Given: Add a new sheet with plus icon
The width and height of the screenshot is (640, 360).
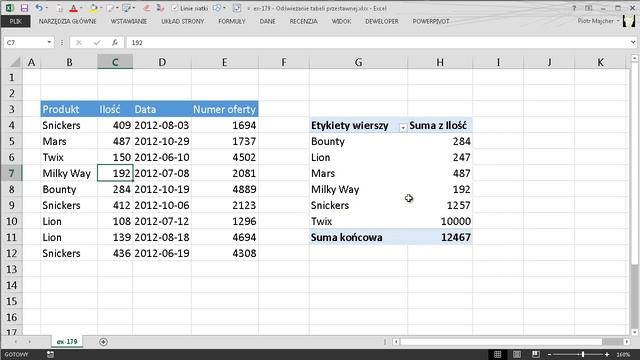Looking at the screenshot, I should click(x=103, y=342).
